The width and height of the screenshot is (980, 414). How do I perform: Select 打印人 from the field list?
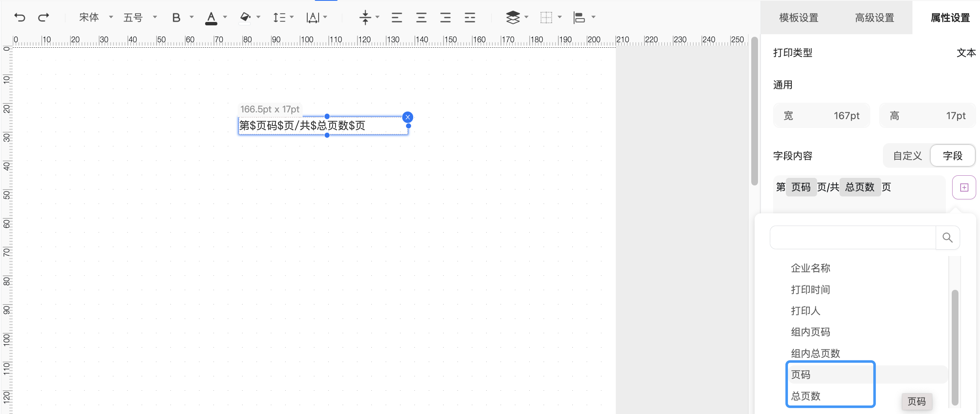tap(805, 310)
